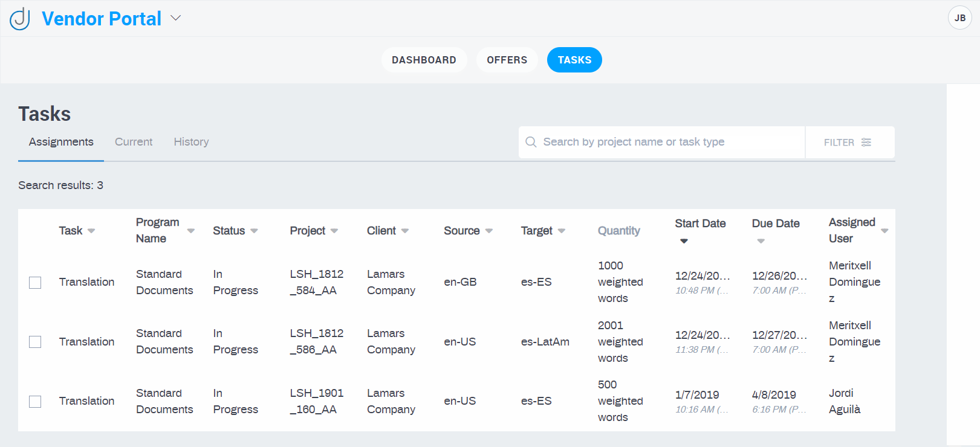Click the Vendor Portal title text
Screen dimensions: 980x447
click(x=102, y=19)
